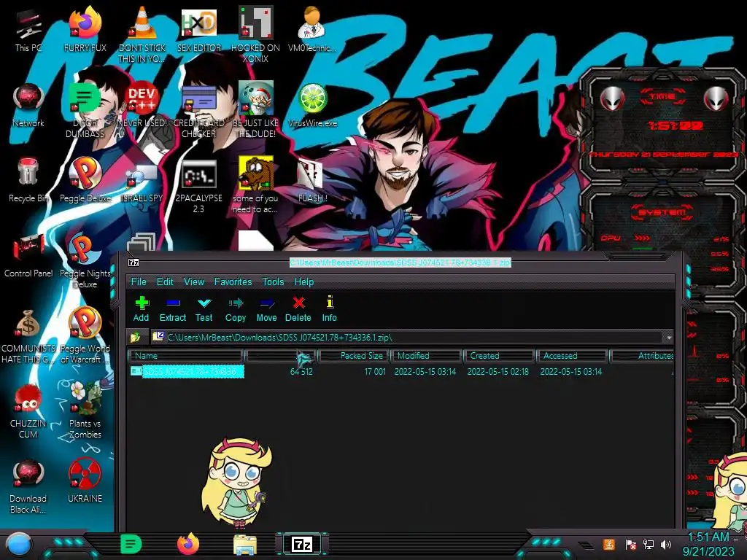Select the Peggle Deluxe desktop icon

85,181
